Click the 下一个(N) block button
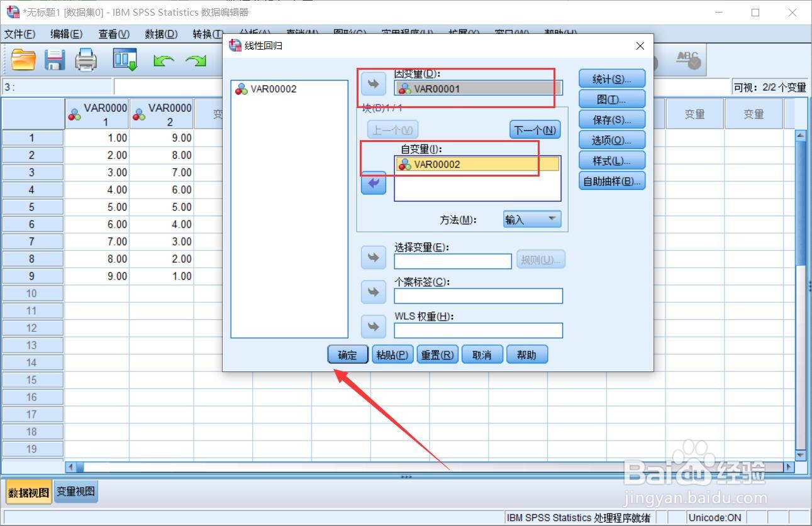The width and height of the screenshot is (812, 526). [x=535, y=130]
